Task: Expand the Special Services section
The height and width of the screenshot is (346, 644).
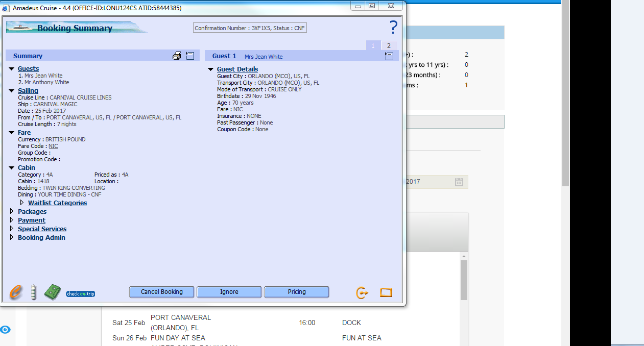Action: [12, 229]
